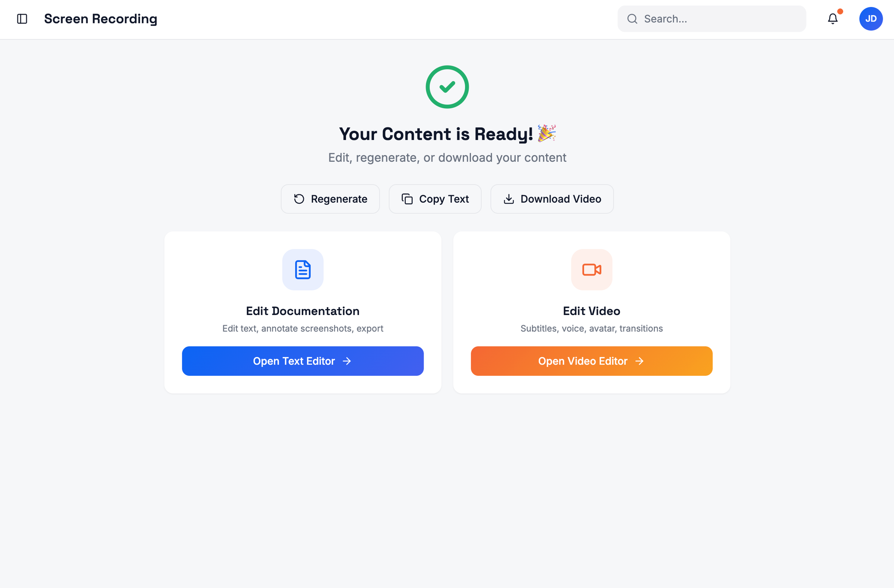Copy the text with Copy Text
Viewport: 894px width, 588px height.
click(435, 199)
